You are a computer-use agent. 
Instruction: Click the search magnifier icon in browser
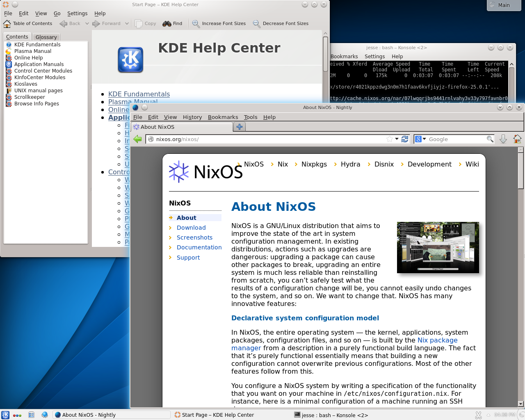pos(490,139)
